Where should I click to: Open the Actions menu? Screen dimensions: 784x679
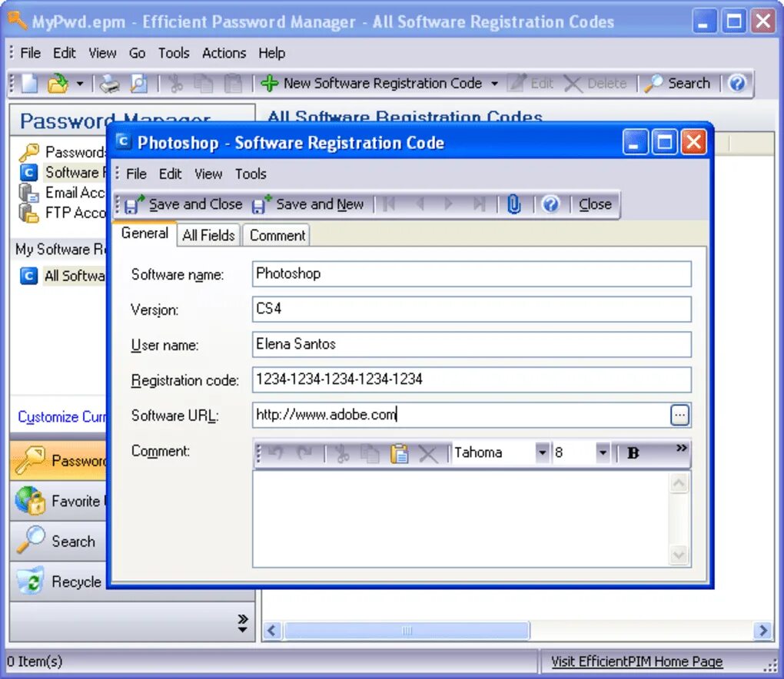224,53
